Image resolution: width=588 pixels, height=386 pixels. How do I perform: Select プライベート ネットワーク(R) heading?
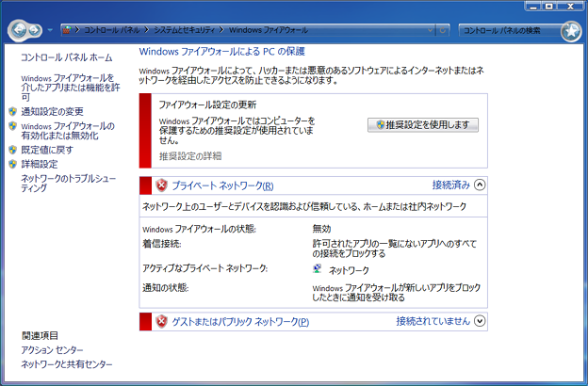point(222,185)
